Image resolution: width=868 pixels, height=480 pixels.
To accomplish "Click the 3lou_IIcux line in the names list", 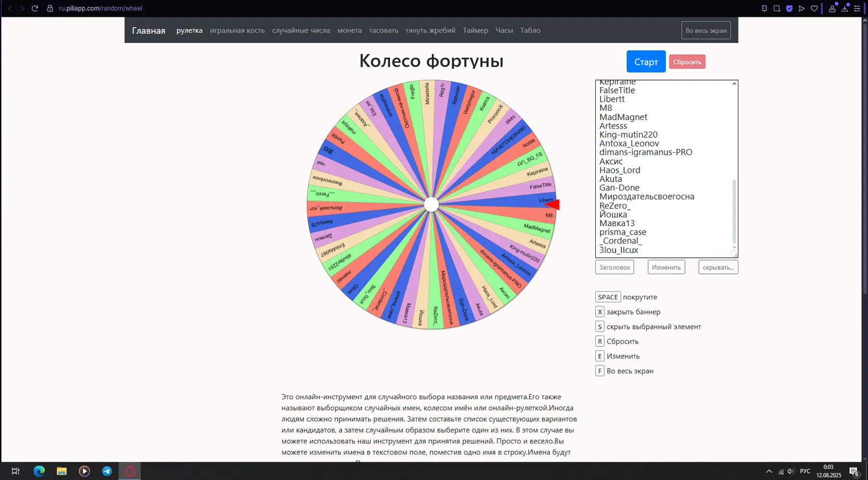I will pos(619,250).
